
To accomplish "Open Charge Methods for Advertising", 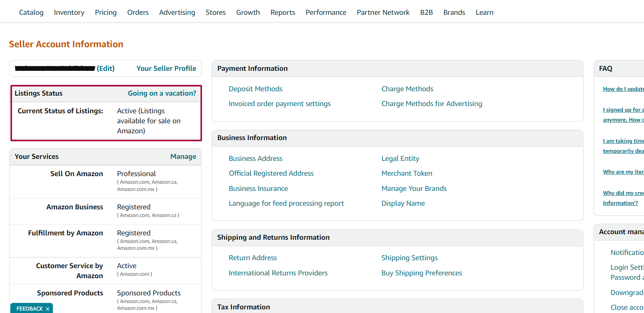I will [432, 104].
